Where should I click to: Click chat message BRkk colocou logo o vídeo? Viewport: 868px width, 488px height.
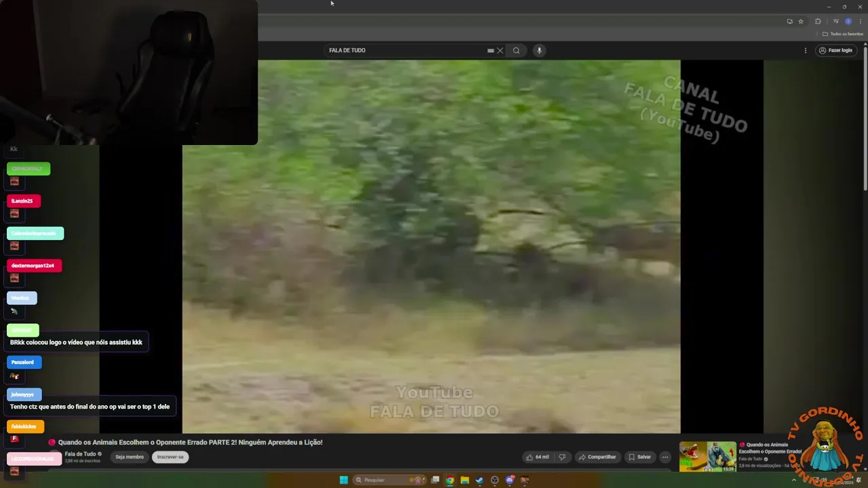(77, 342)
